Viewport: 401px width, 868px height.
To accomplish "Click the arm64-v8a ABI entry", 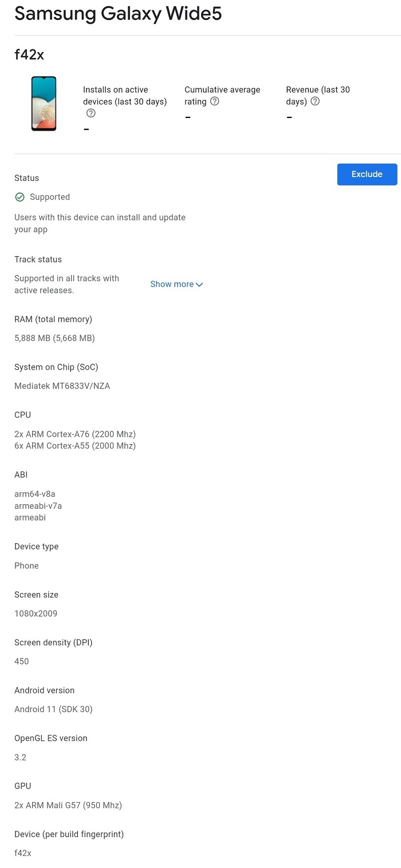I will pos(34,494).
